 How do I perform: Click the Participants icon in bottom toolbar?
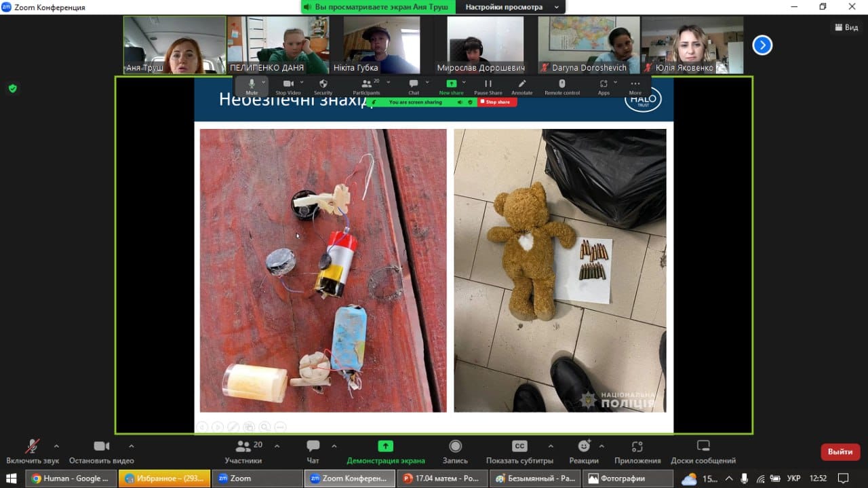coord(243,447)
